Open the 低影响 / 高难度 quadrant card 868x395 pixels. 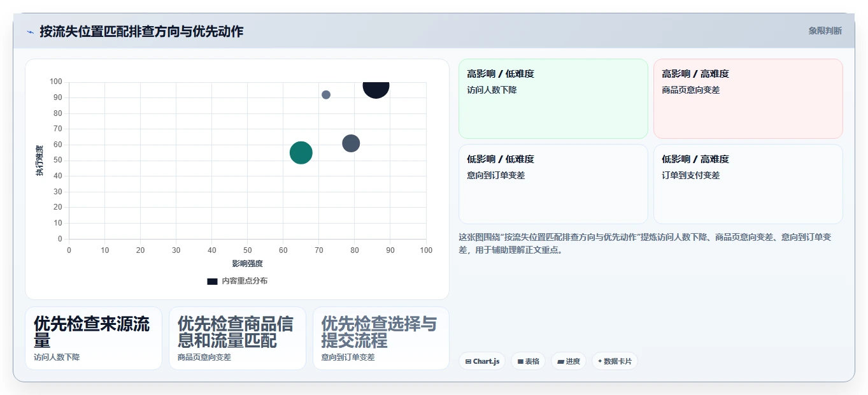pos(748,184)
